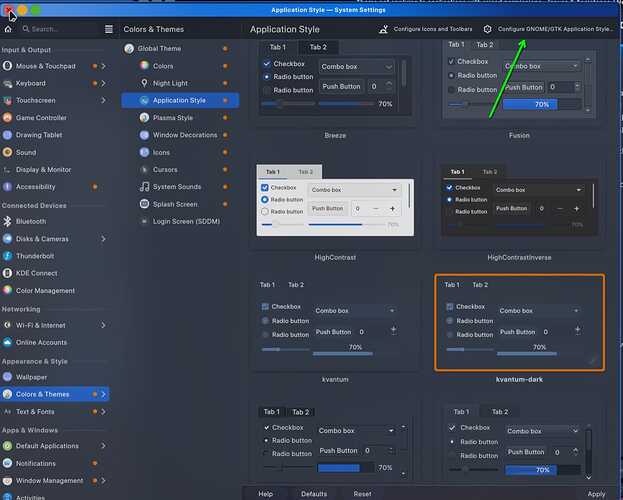Image resolution: width=623 pixels, height=500 pixels.
Task: Click slider in Breeze preview
Action: 288,104
